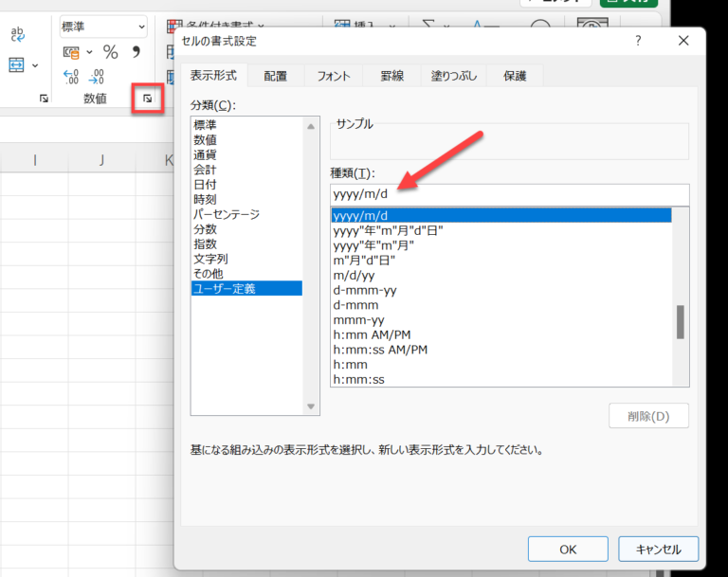Select m"月"d"日" format
The width and height of the screenshot is (728, 577).
pyautogui.click(x=501, y=261)
